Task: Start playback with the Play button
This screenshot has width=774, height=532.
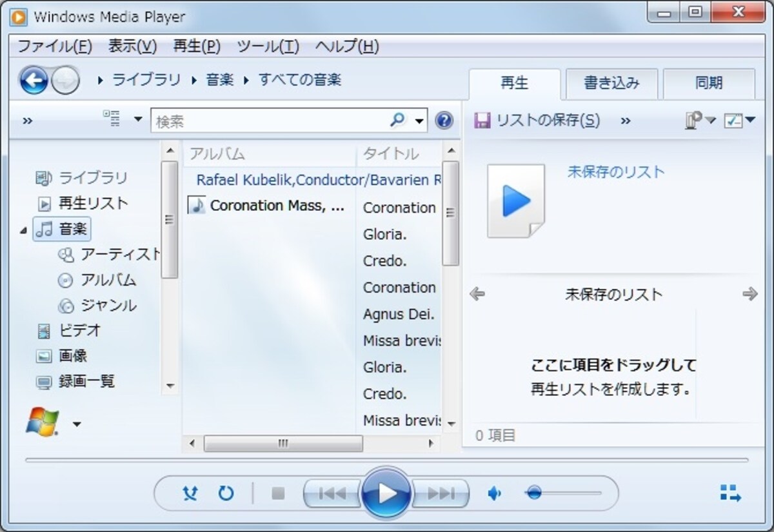Action: click(x=387, y=493)
